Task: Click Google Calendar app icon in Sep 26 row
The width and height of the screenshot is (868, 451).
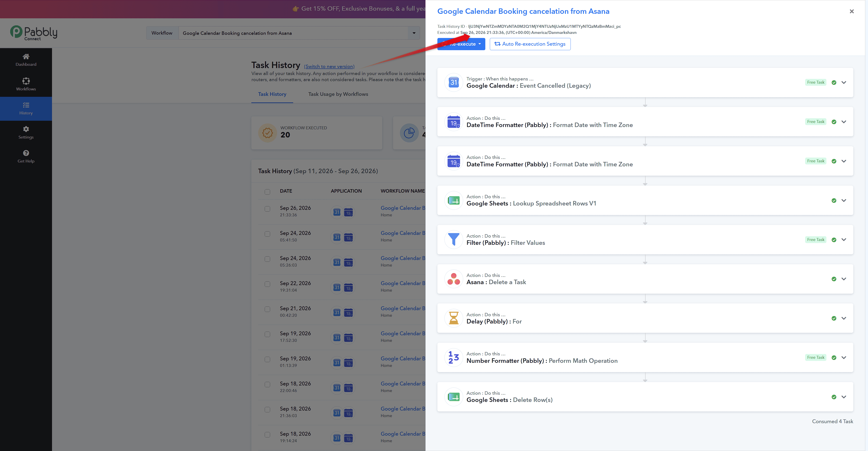Action: (337, 212)
